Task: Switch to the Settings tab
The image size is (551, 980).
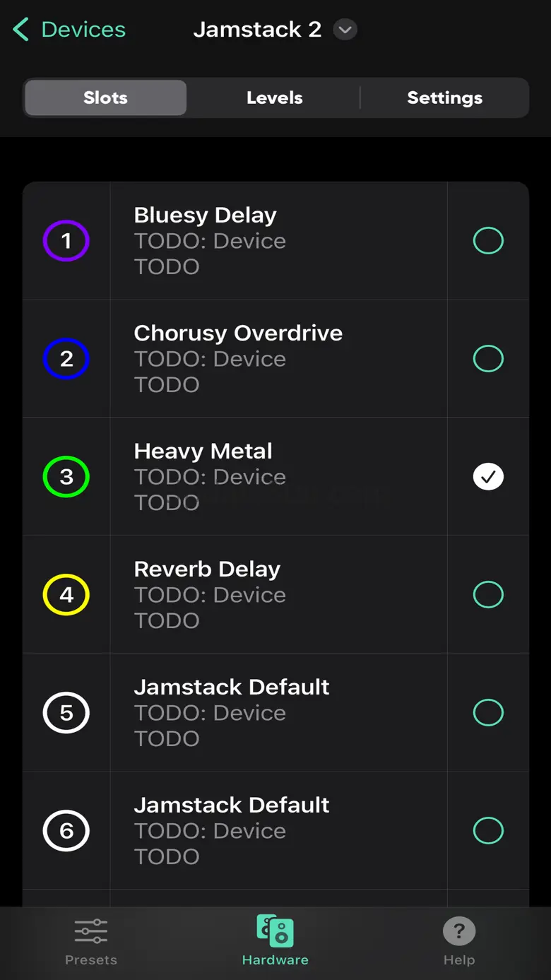Action: [x=444, y=98]
